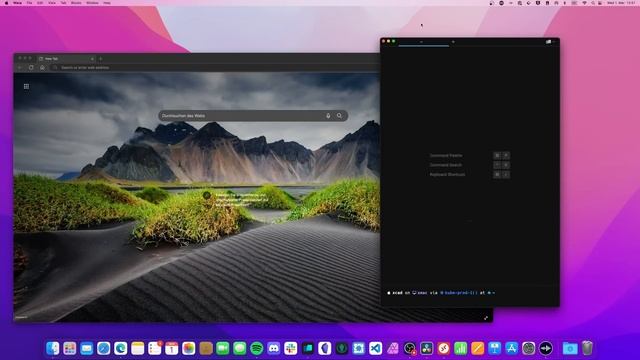Focus the browser address bar
This screenshot has width=640, height=360.
click(214, 67)
